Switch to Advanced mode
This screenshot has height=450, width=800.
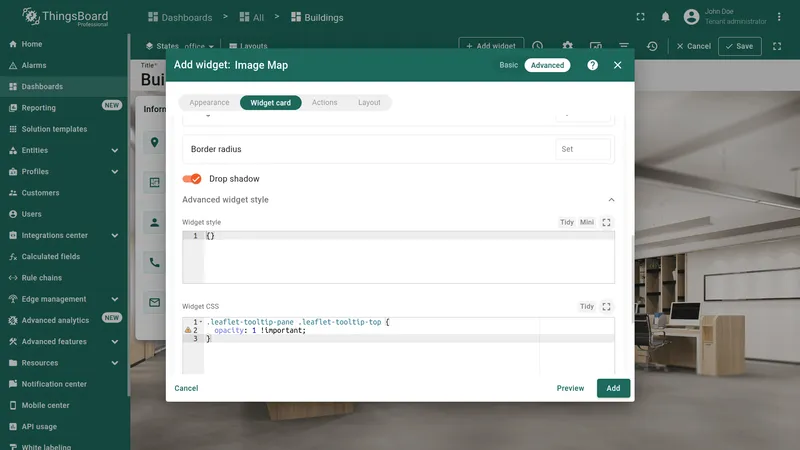click(x=547, y=65)
